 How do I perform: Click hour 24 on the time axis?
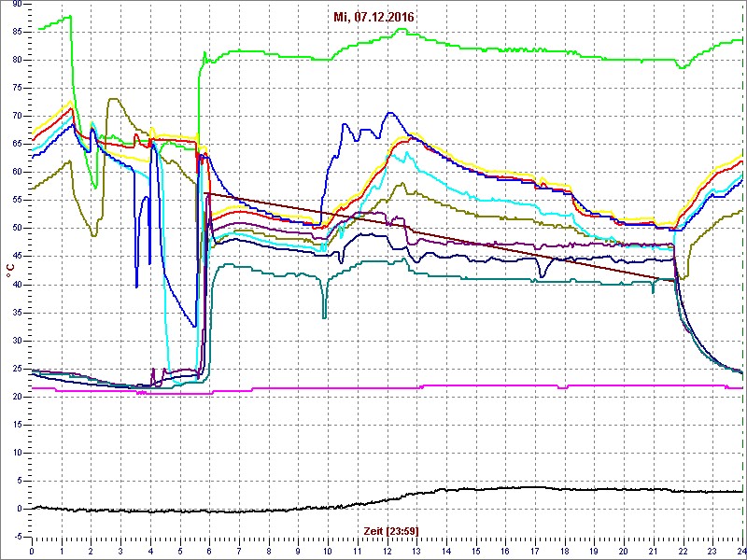(741, 551)
